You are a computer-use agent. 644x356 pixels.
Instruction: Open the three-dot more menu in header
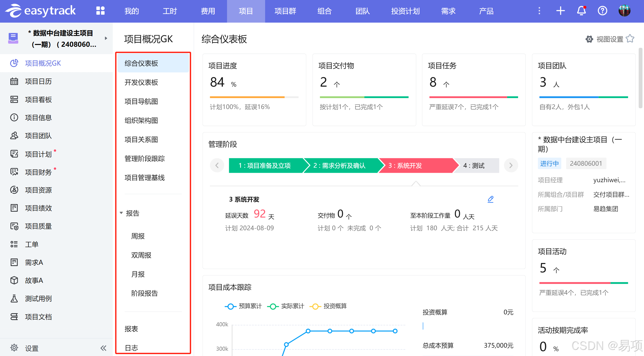point(539,11)
